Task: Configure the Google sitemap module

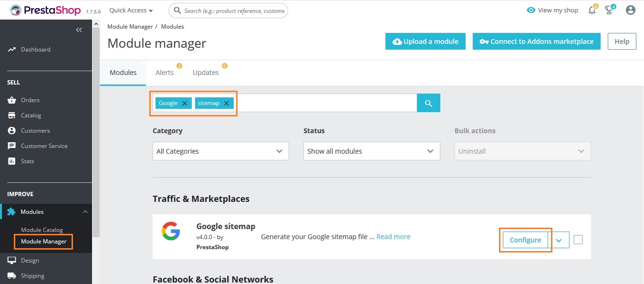Action: pos(525,240)
